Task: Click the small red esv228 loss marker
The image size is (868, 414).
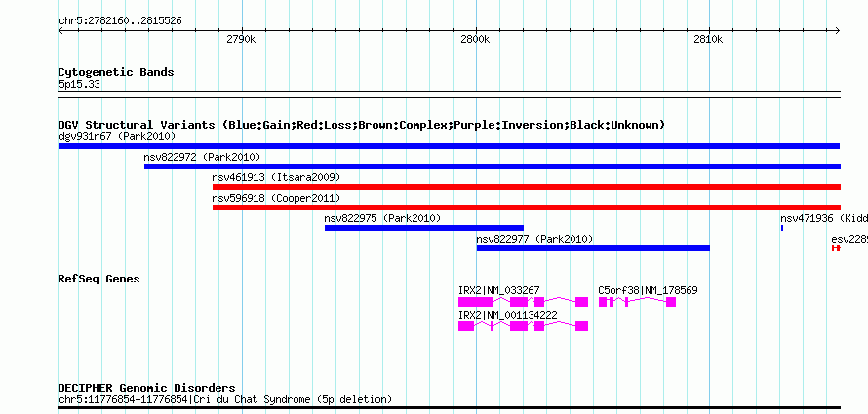Action: 836,248
